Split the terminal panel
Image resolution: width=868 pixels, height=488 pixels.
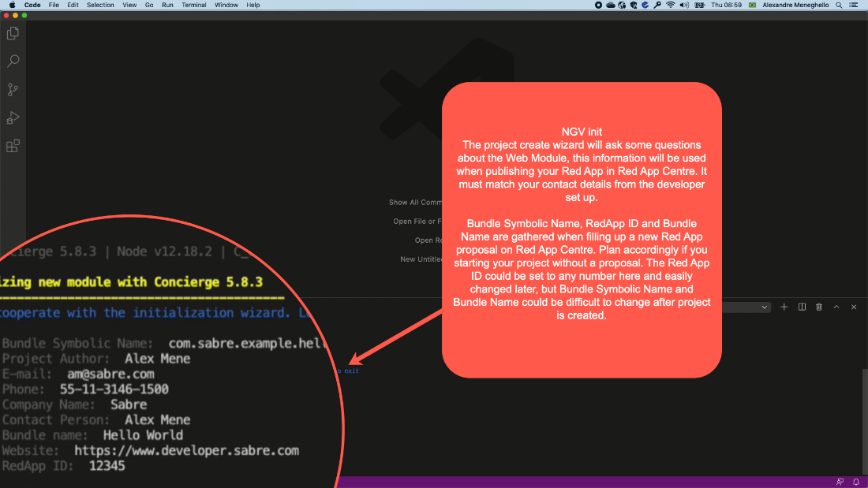(x=802, y=307)
